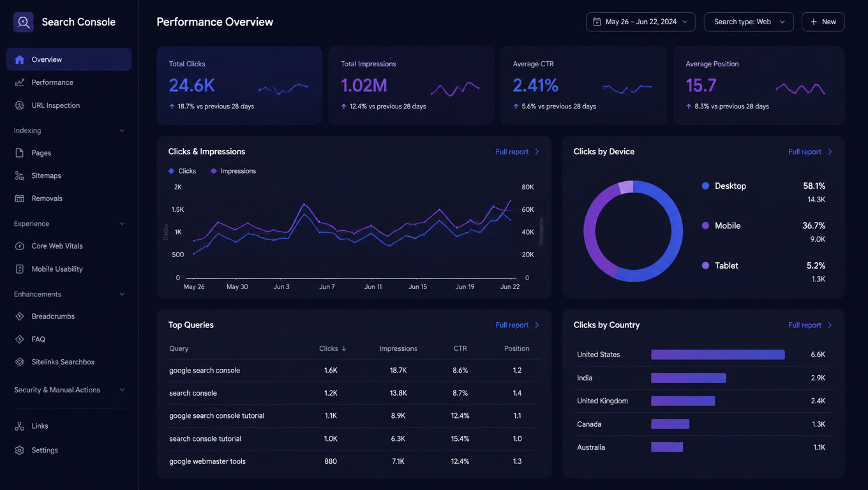Click the Breadcrumbs diamond icon
This screenshot has width=868, height=490.
(x=20, y=316)
